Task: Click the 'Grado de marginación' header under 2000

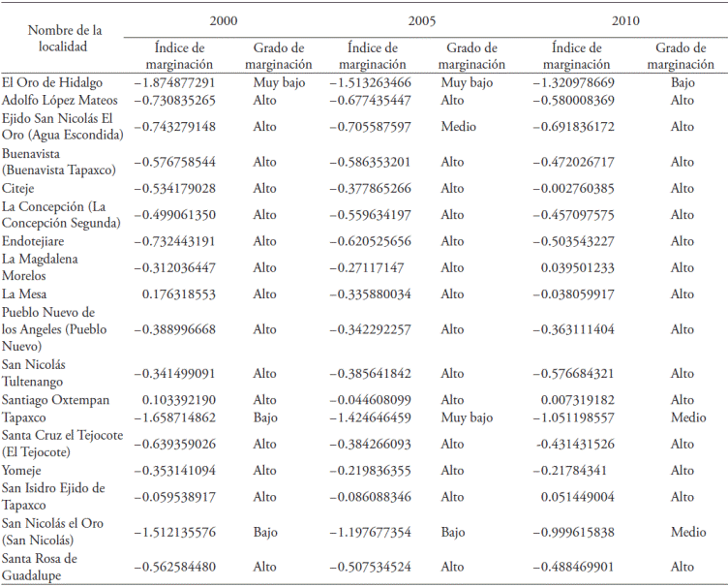Action: tap(279, 56)
